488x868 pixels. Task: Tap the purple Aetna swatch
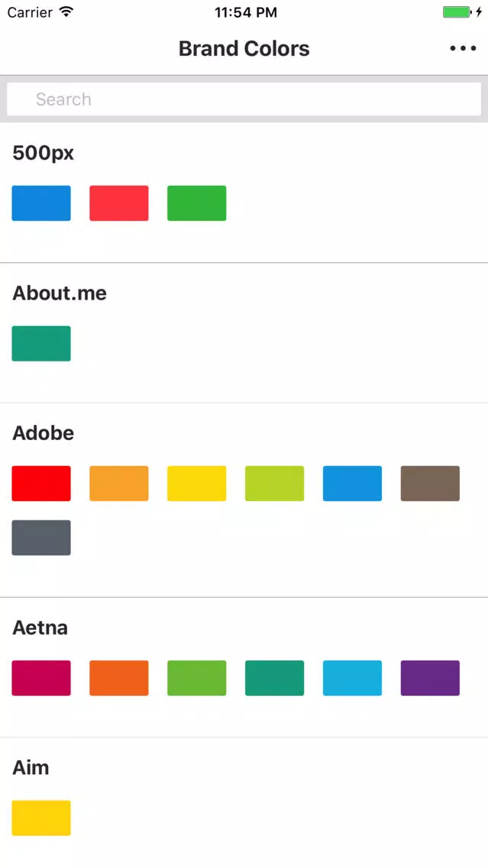pyautogui.click(x=430, y=678)
